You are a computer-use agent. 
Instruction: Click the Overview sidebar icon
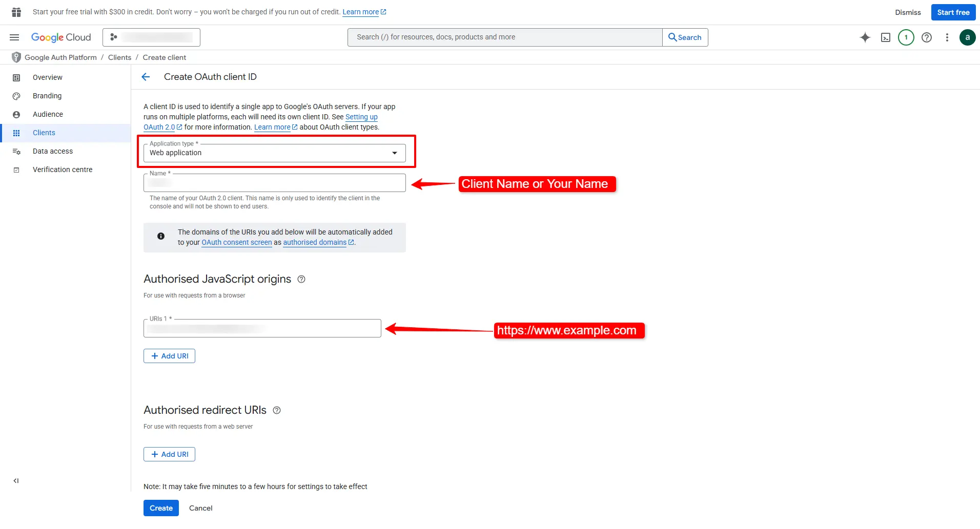[16, 78]
